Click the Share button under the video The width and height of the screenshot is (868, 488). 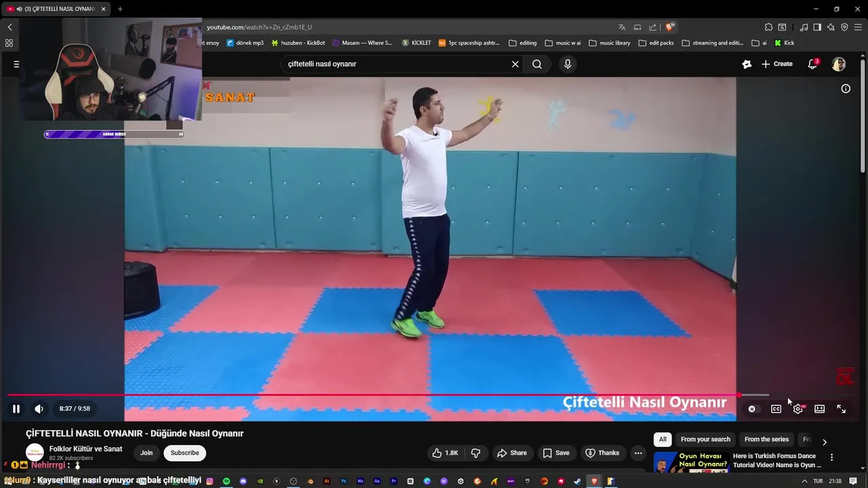point(512,453)
